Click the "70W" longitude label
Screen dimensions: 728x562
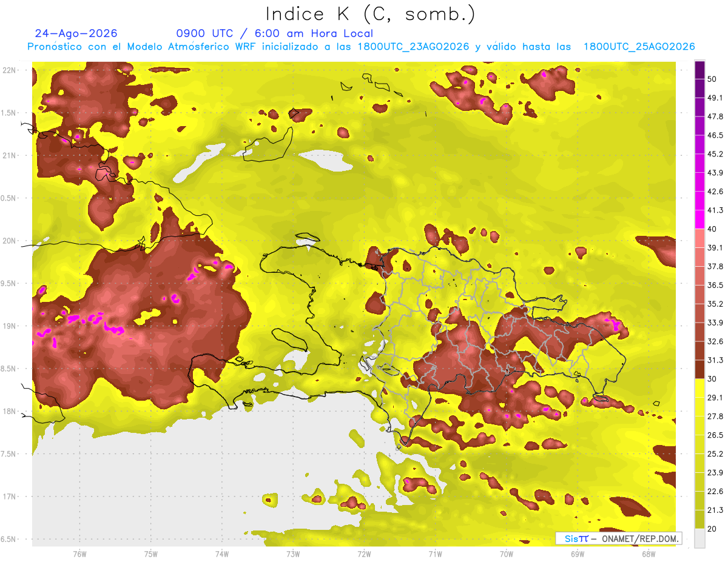[507, 554]
